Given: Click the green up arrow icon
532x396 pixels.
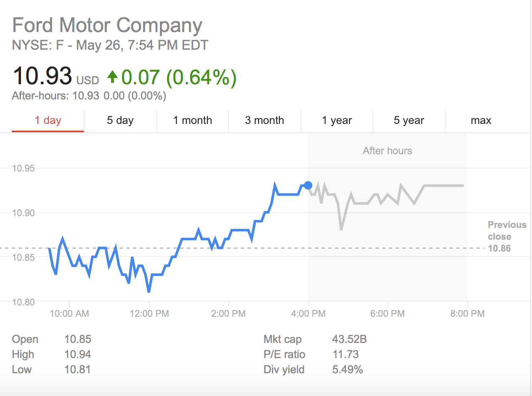Looking at the screenshot, I should tap(112, 77).
